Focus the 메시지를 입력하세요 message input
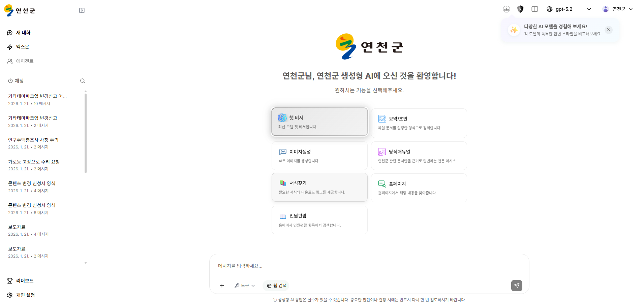Screen dimensions: 644x304 tap(369, 266)
